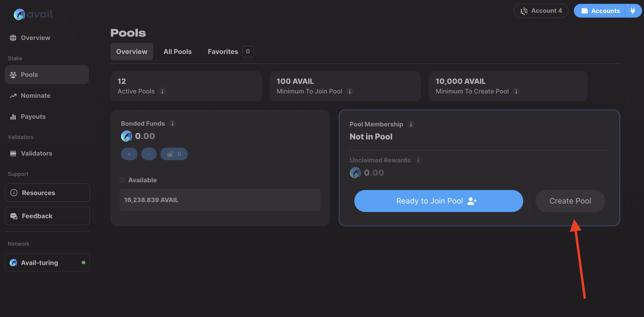
Task: Open Account 4 selector
Action: 541,11
